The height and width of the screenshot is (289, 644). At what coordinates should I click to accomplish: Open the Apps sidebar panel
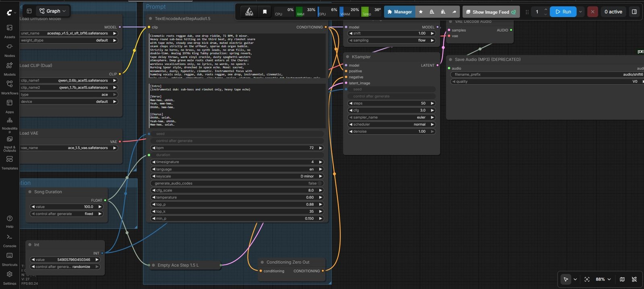click(x=10, y=107)
